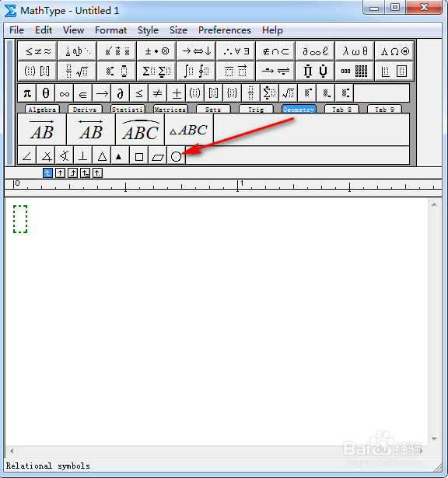This screenshot has height=478, width=448.
Task: Switch to the Derivs tab
Action: click(85, 109)
